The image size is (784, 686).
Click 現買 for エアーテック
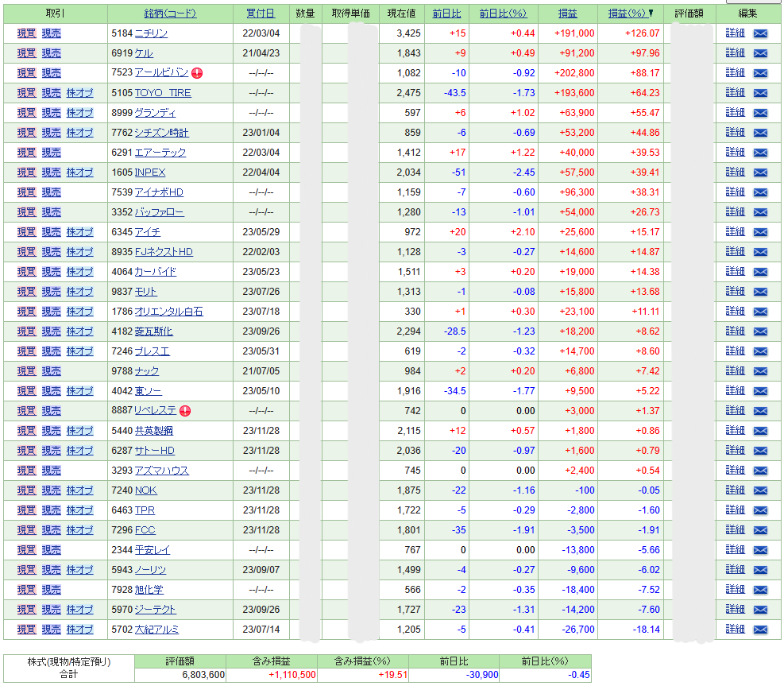26,153
